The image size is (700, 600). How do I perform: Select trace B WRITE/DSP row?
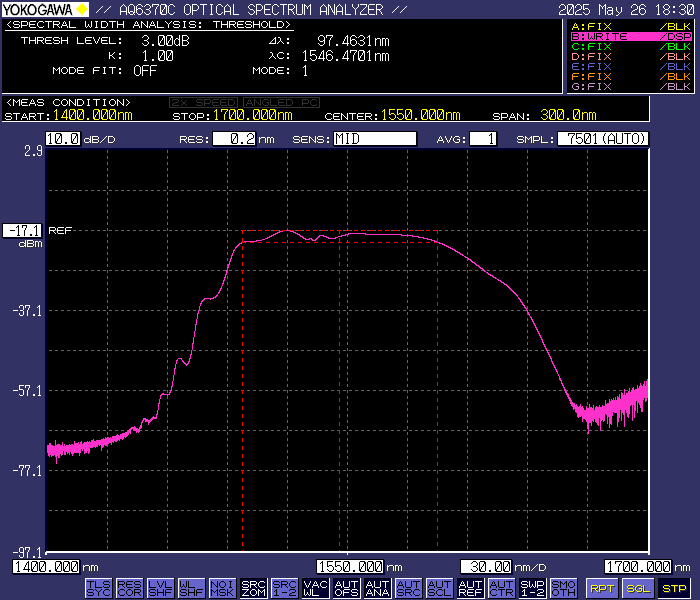coord(630,36)
